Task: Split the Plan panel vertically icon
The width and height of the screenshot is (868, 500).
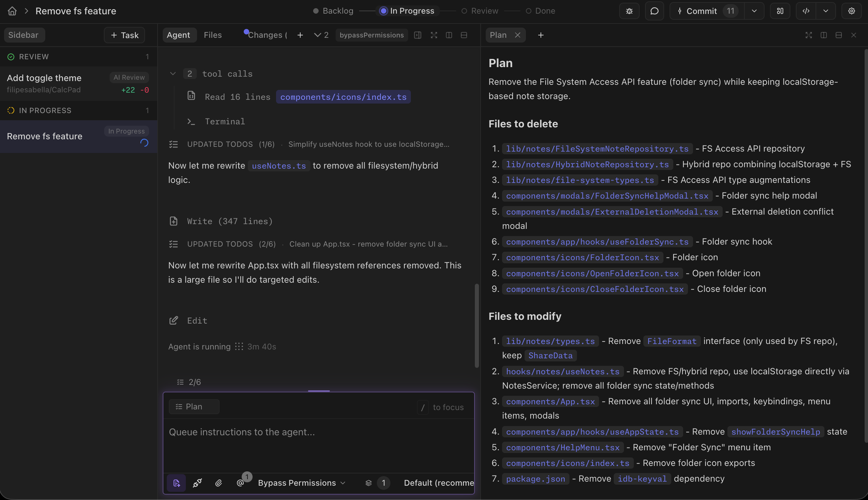Action: pyautogui.click(x=823, y=35)
